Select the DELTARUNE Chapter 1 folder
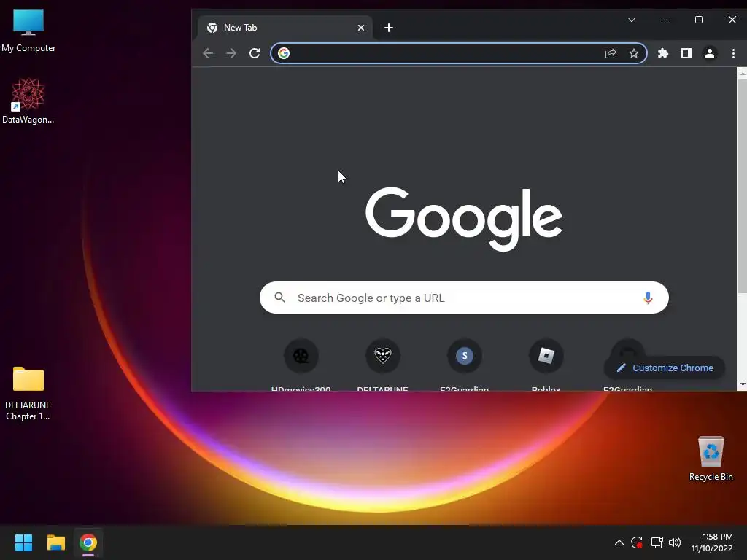747x560 pixels. coord(28,393)
